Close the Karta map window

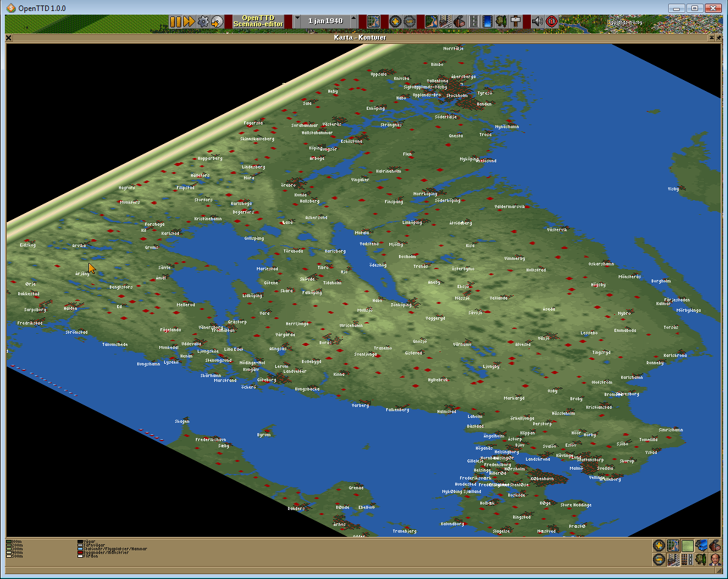click(x=9, y=38)
